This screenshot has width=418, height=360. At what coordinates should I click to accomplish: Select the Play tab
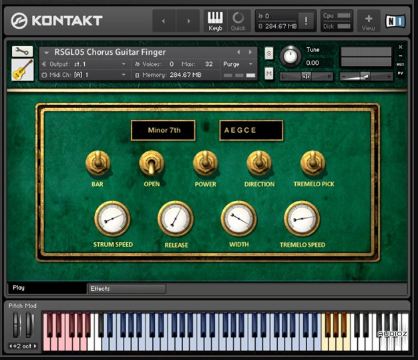[x=47, y=288]
